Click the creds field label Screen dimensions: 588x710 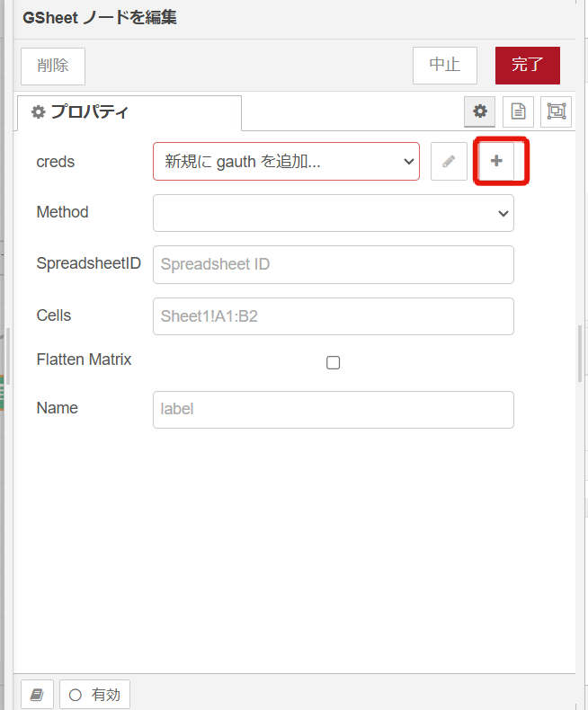coord(55,162)
